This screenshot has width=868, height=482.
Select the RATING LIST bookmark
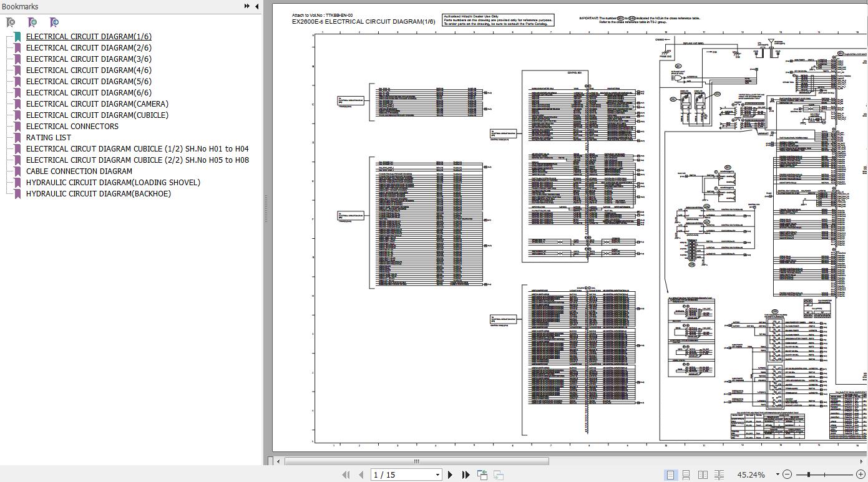48,137
